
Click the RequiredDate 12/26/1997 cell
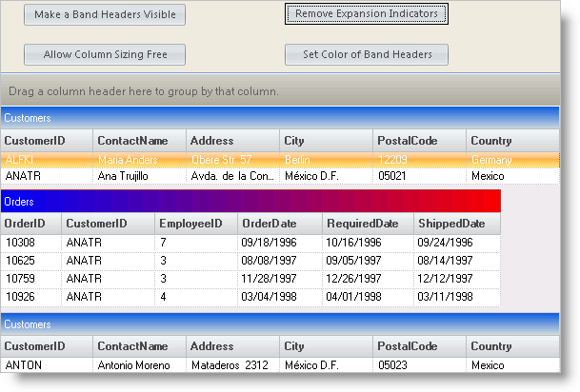tap(366, 279)
